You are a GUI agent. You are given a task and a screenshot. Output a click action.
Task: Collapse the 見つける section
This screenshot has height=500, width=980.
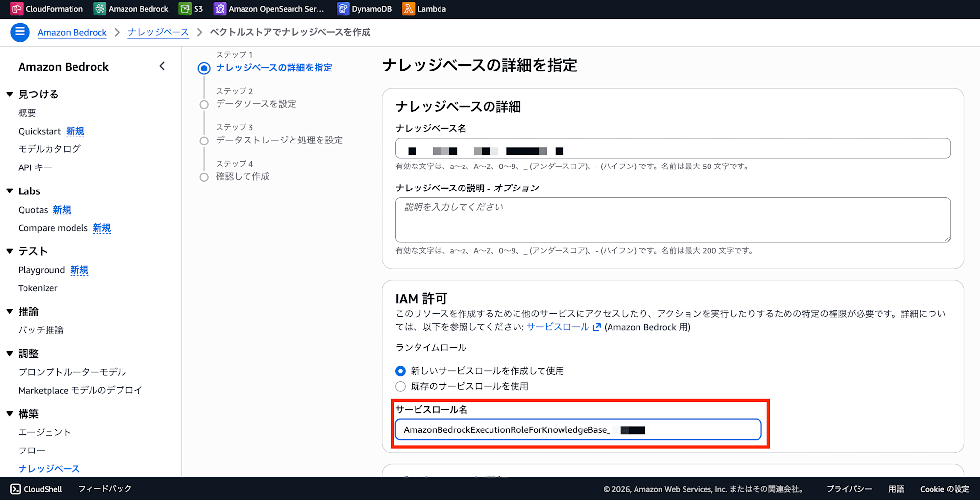10,94
